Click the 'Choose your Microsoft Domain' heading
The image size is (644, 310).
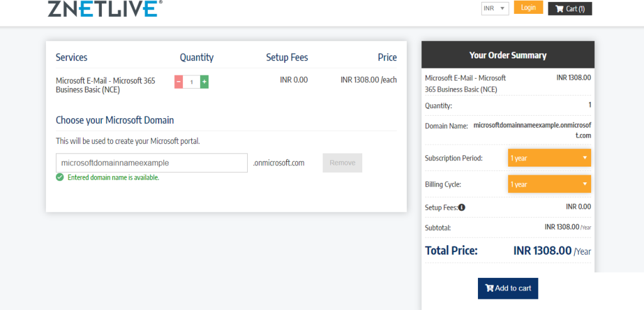(x=114, y=120)
